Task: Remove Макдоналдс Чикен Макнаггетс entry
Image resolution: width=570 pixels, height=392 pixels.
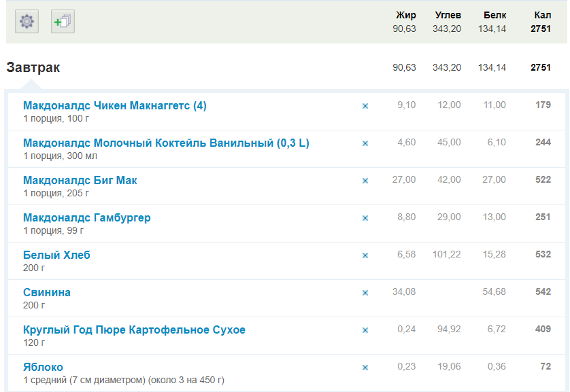Action: [365, 106]
